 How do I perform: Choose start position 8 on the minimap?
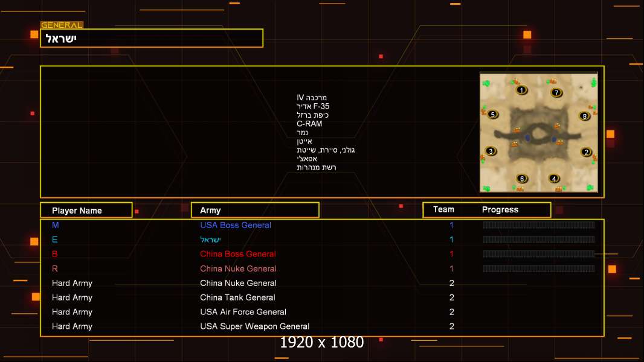tap(585, 116)
